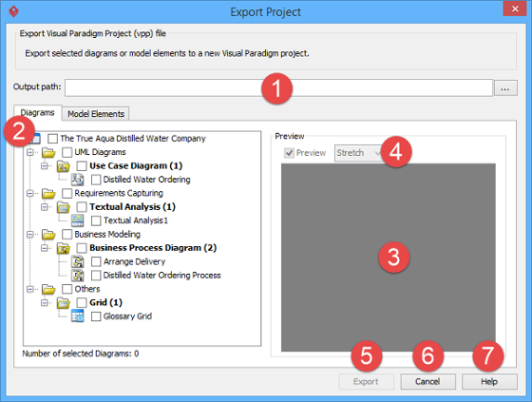Click the Arrange Delivery process diagram icon
The image size is (532, 402).
pyautogui.click(x=78, y=261)
